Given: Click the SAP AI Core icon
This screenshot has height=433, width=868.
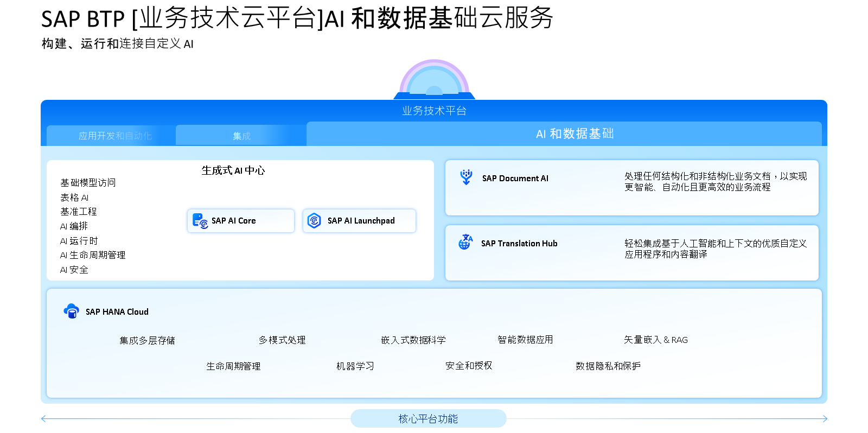Looking at the screenshot, I should (x=200, y=221).
